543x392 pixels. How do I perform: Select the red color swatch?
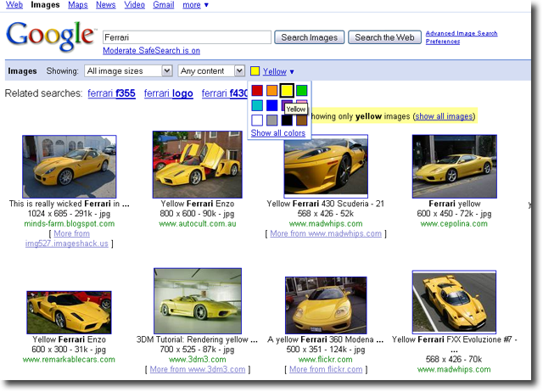257,91
